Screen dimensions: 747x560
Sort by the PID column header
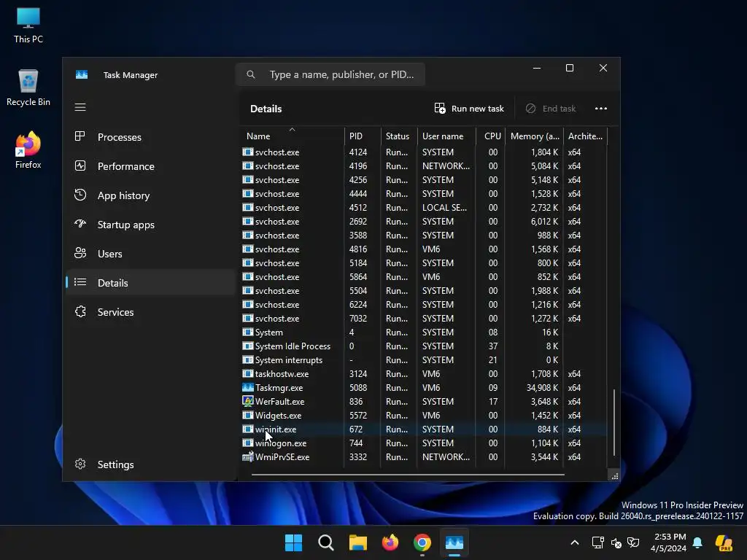363,136
